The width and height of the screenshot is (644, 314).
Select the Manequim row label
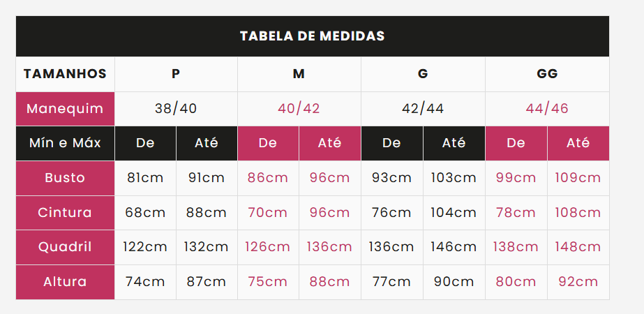tap(65, 109)
